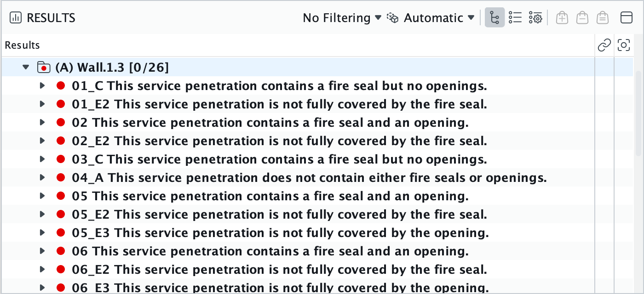Expand the 01_C fire seal result
The width and height of the screenshot is (644, 294).
(42, 85)
